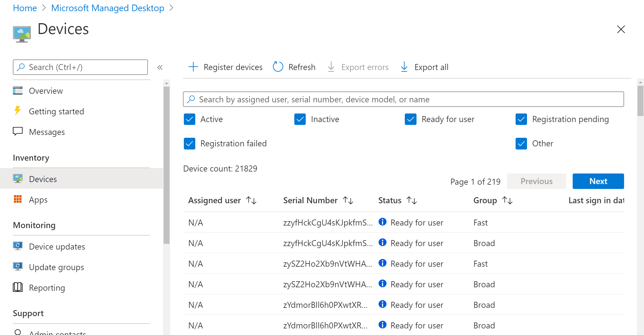Click the magnifier icon in device search
Screen dimensions: 644x335
click(x=191, y=99)
